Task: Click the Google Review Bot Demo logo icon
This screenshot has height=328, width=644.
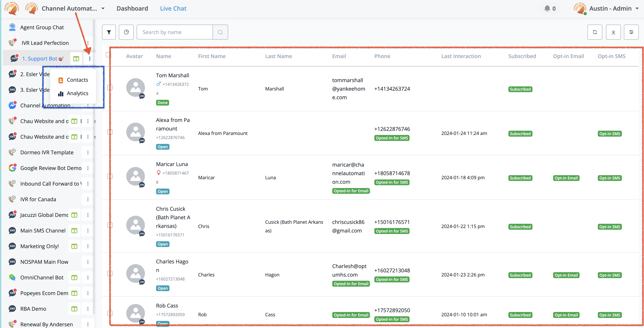Action: pos(12,168)
